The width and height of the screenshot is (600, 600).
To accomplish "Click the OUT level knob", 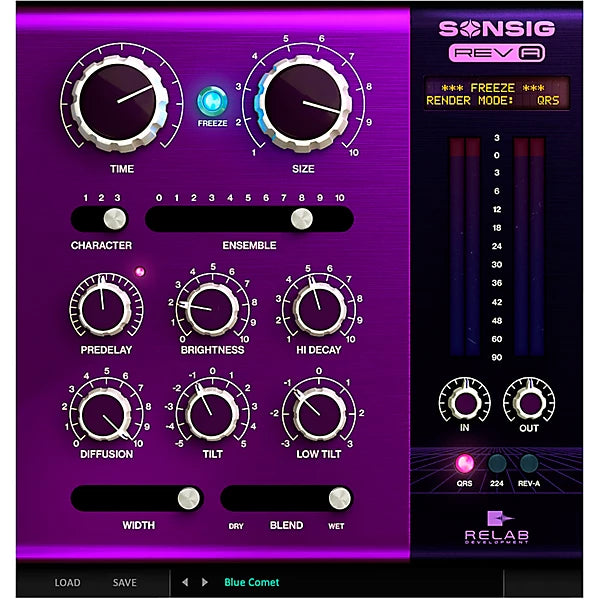I will [529, 400].
